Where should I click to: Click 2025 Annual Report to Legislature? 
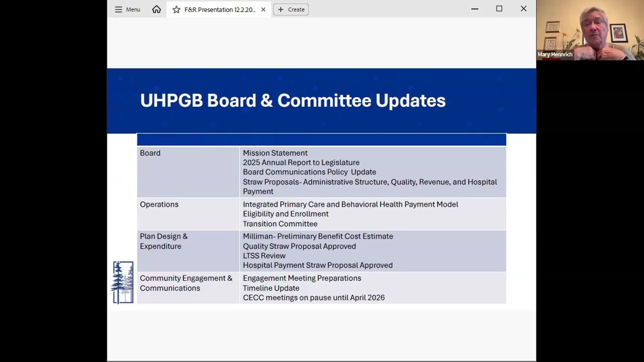301,162
